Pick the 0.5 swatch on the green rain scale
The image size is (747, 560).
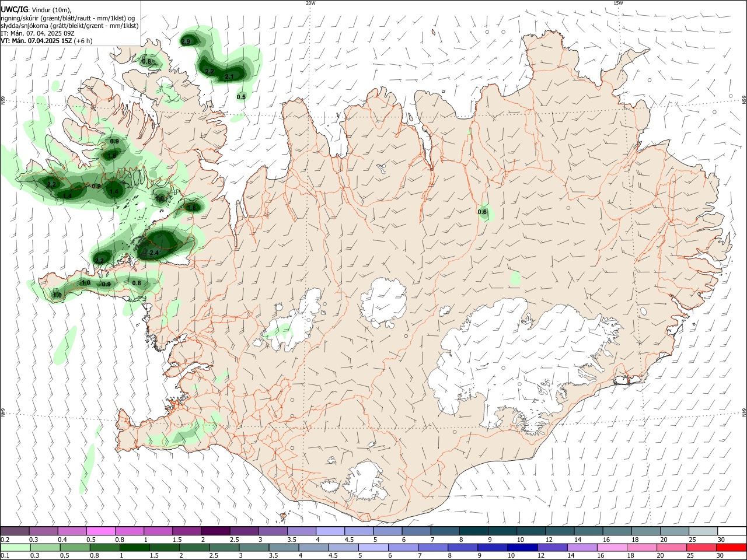coord(75,547)
